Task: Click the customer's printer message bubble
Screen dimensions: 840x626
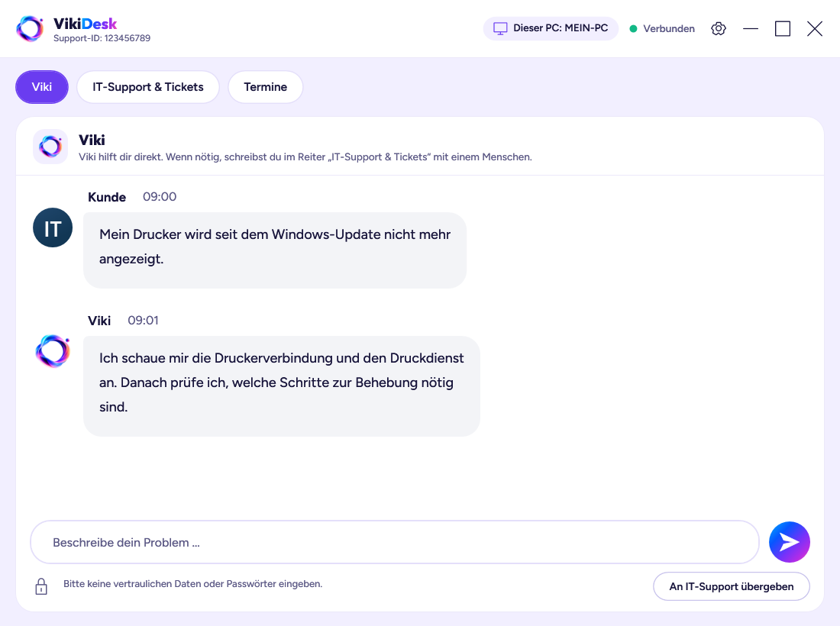Action: click(x=275, y=250)
